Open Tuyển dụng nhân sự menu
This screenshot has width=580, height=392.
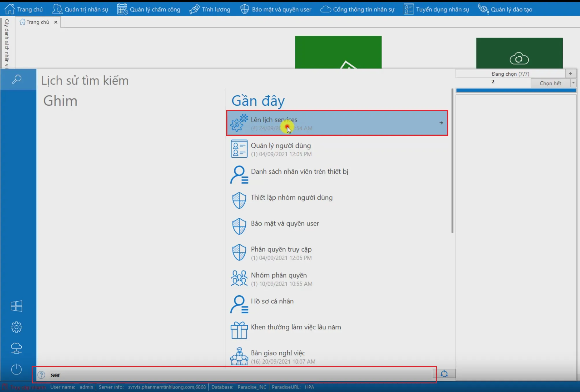[x=436, y=9]
